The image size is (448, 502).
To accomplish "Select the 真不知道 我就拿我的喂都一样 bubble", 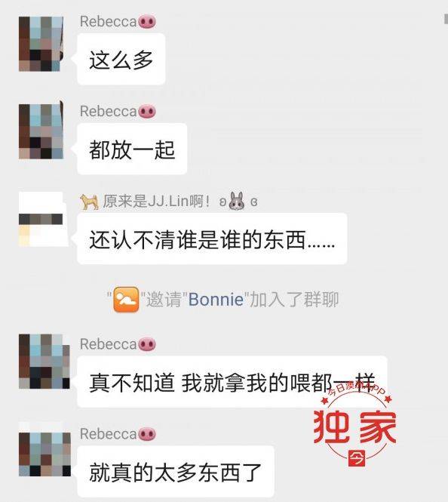I will (232, 382).
